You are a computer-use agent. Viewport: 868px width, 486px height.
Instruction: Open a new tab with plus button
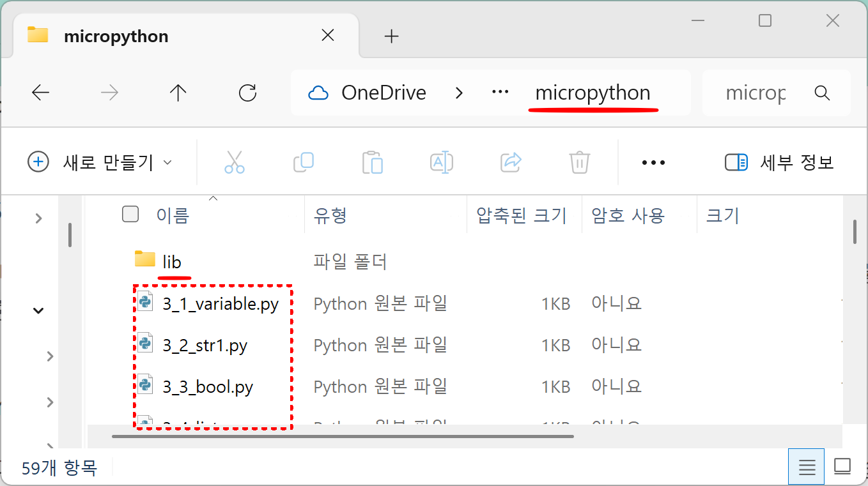(391, 36)
